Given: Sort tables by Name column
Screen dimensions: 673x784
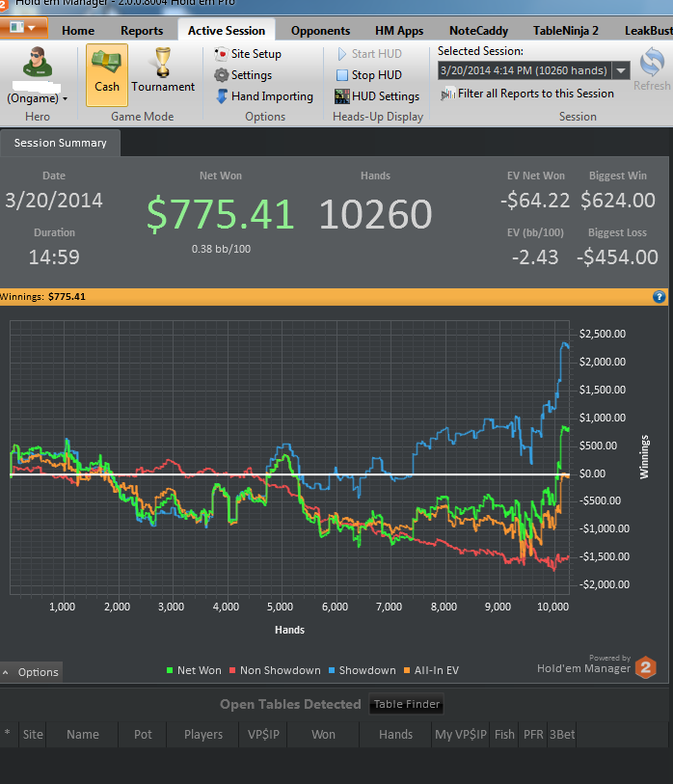Looking at the screenshot, I should tap(83, 735).
